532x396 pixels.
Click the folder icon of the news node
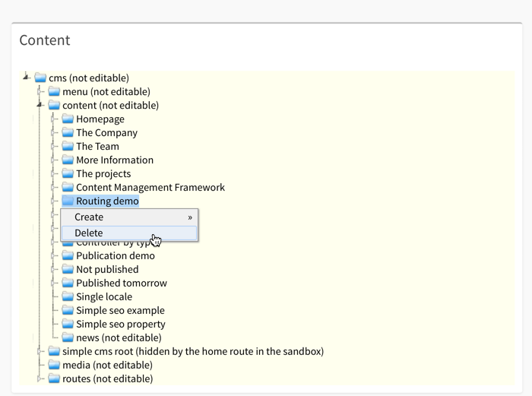(x=68, y=338)
